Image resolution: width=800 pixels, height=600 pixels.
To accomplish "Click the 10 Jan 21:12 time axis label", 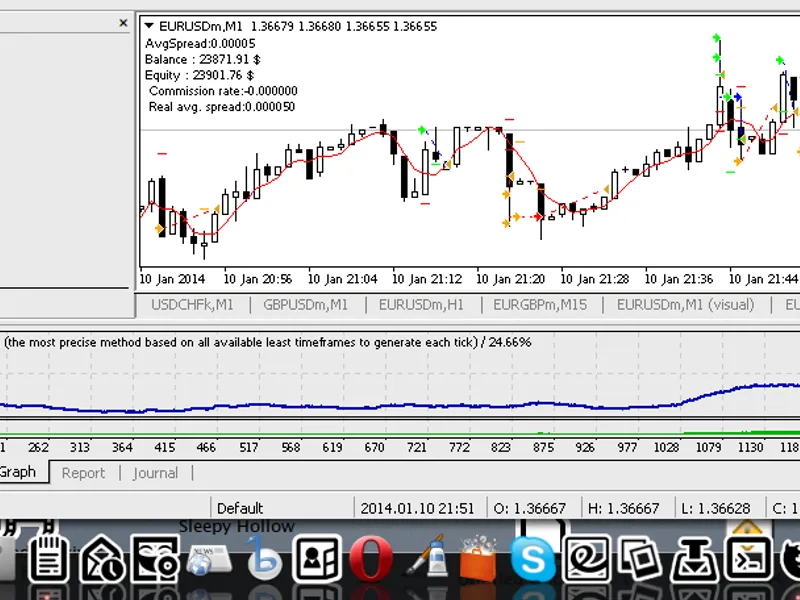I will (x=427, y=279).
